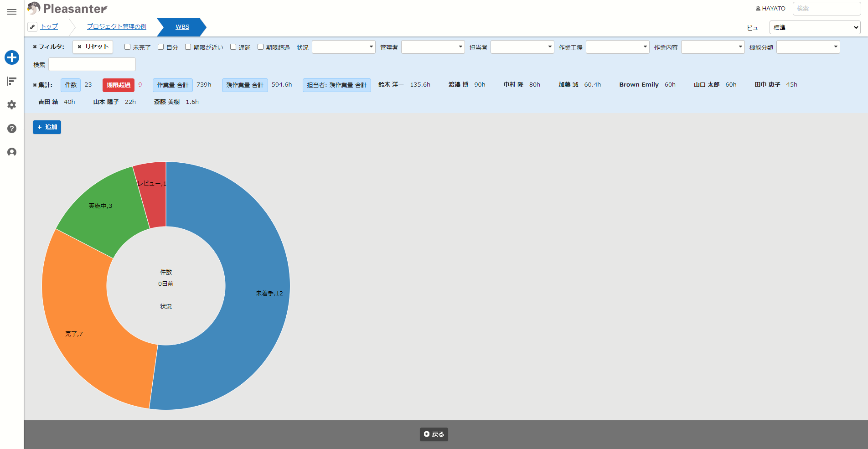Focus the 検索 filter text field
This screenshot has width=868, height=449.
92,64
